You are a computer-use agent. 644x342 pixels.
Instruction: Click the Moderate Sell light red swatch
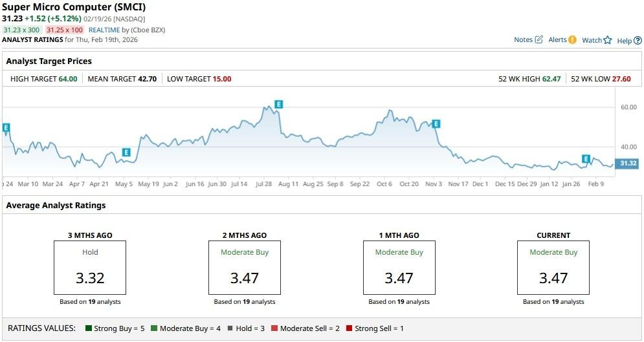[274, 328]
